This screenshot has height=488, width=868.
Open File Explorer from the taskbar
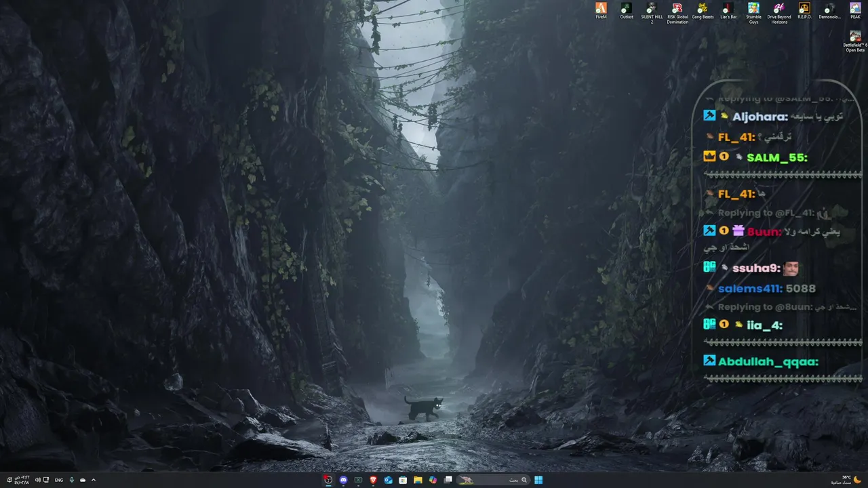tap(418, 480)
